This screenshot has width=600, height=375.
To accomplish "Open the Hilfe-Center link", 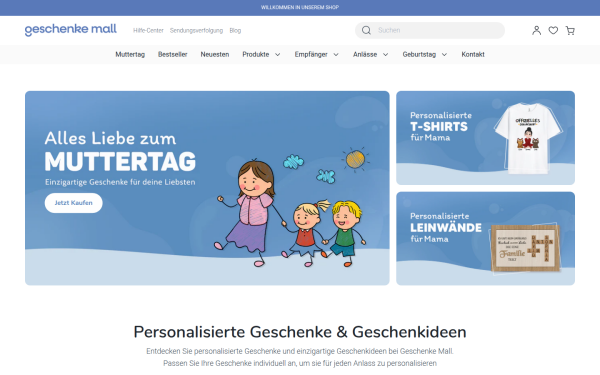I will [x=148, y=31].
